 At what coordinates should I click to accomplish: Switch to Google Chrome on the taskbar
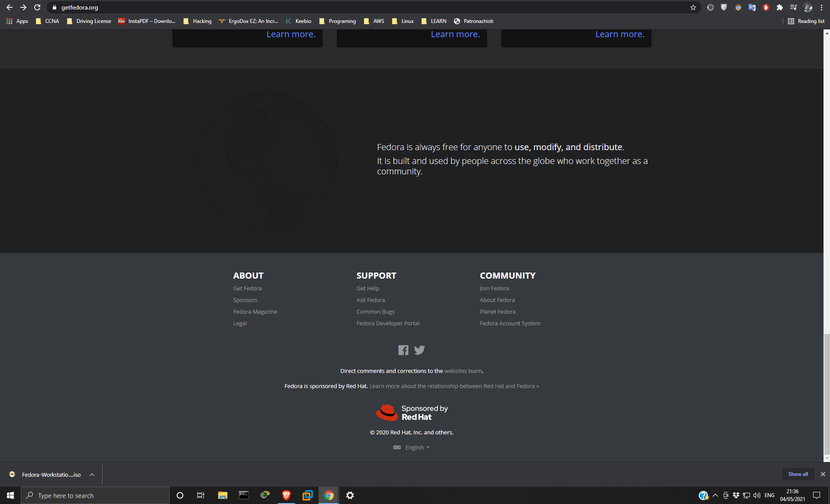tap(329, 495)
